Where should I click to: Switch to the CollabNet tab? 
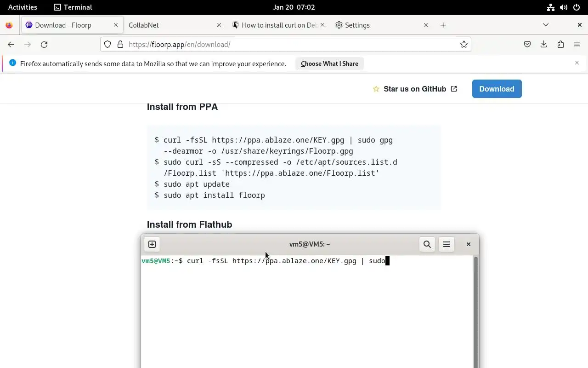coord(175,25)
